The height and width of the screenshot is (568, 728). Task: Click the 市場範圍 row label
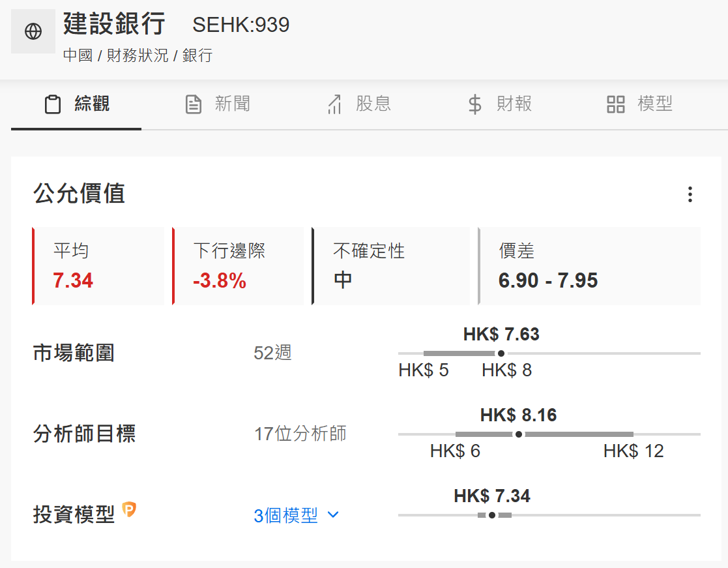point(74,353)
